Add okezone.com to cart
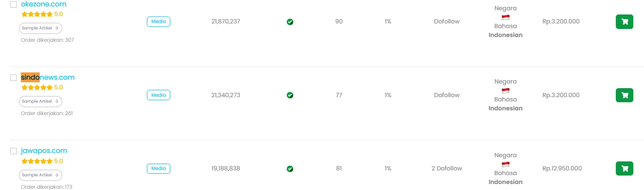Screen dimensions: 644x190 point(624,22)
